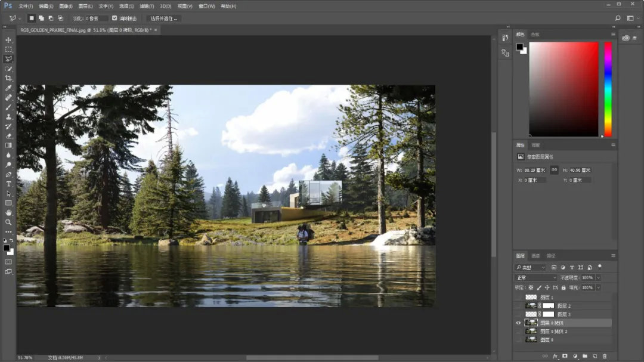This screenshot has width=644, height=362.
Task: Click the create new group folder icon
Action: (584, 356)
